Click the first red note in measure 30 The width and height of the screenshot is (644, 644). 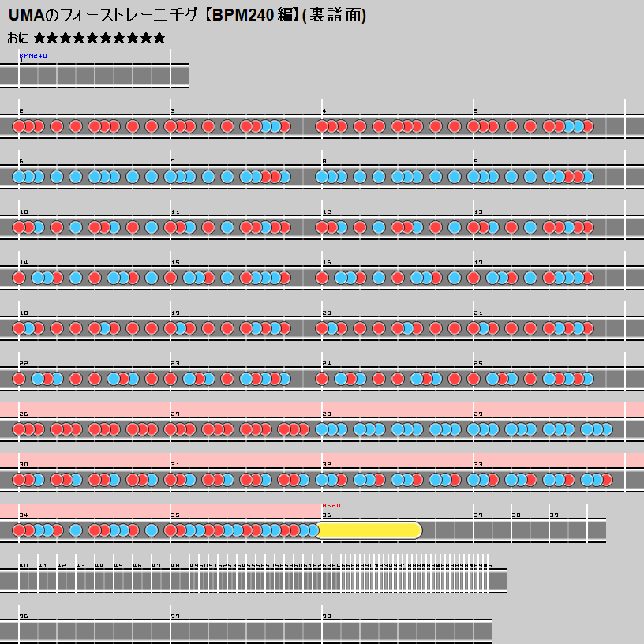tap(19, 480)
